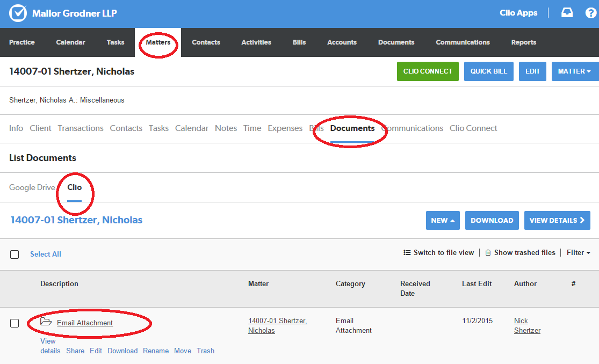Check the Select All checkbox
The width and height of the screenshot is (599, 364).
click(x=15, y=254)
